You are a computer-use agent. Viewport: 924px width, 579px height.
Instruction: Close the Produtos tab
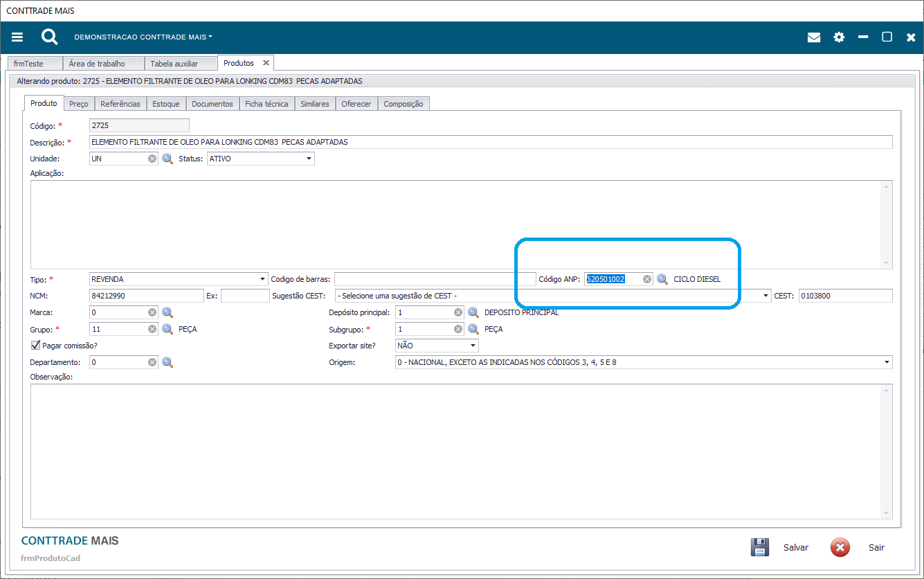[266, 63]
